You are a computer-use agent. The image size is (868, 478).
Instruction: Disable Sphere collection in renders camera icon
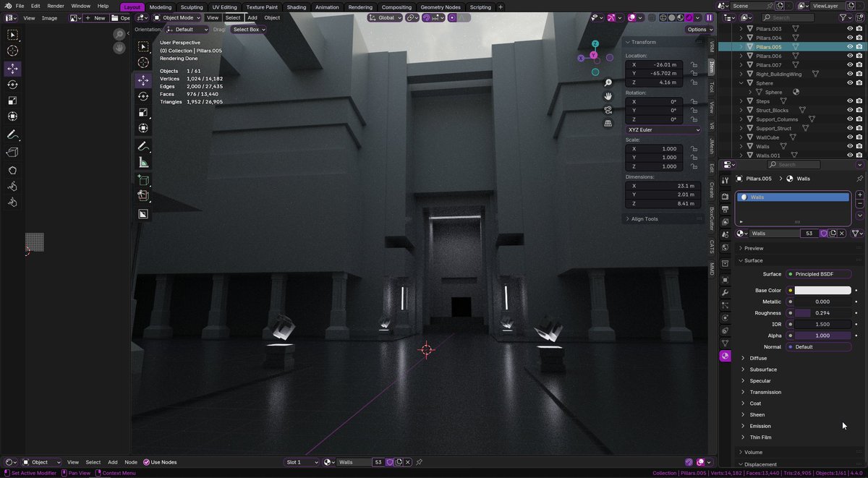click(859, 83)
